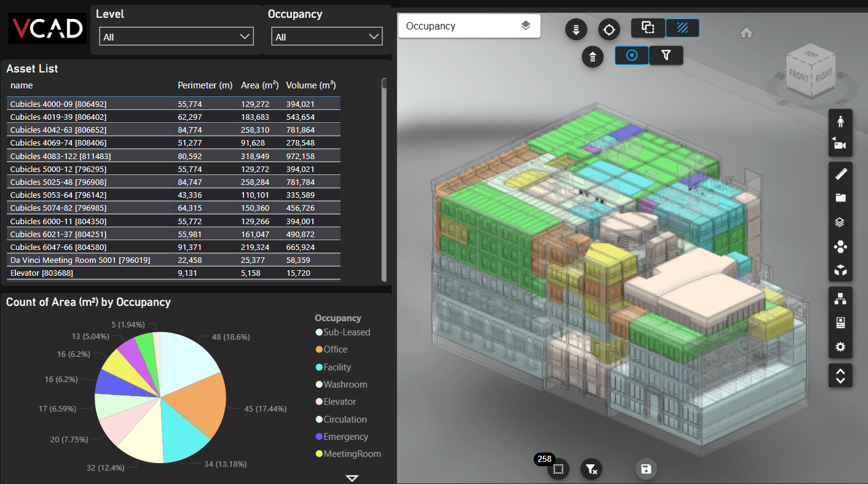Click the home view icon
Screen dimensions: 868x484
coord(746,33)
